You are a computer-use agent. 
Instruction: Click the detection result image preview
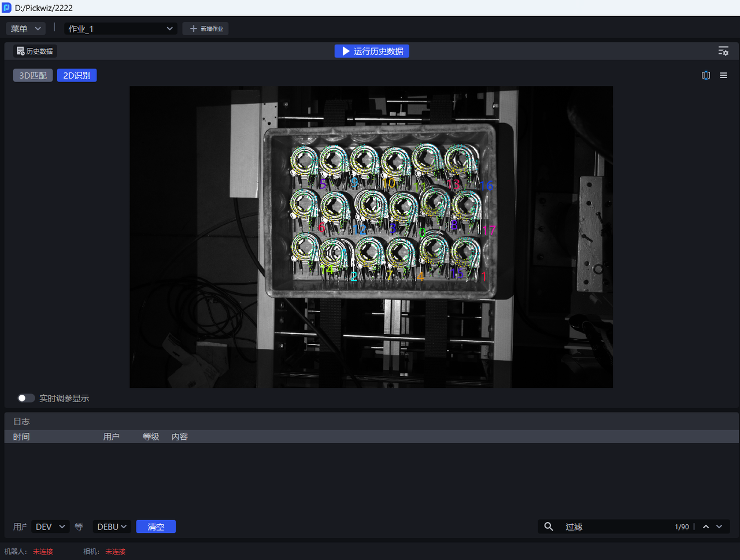coord(371,237)
